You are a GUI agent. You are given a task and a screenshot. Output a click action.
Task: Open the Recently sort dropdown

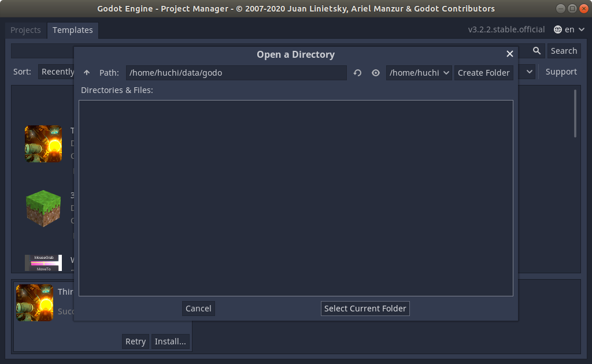tap(56, 72)
